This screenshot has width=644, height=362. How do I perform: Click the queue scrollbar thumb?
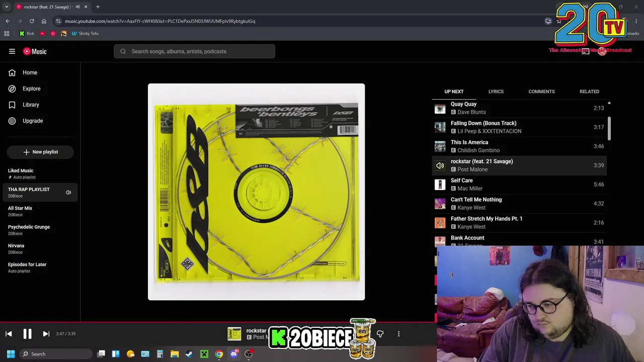(x=609, y=128)
